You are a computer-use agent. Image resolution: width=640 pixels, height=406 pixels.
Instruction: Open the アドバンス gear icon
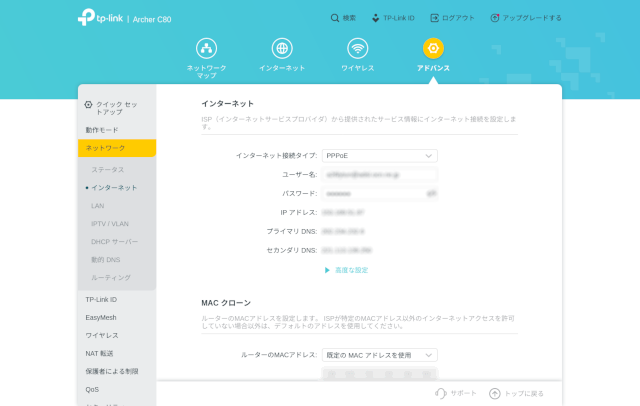click(x=433, y=48)
